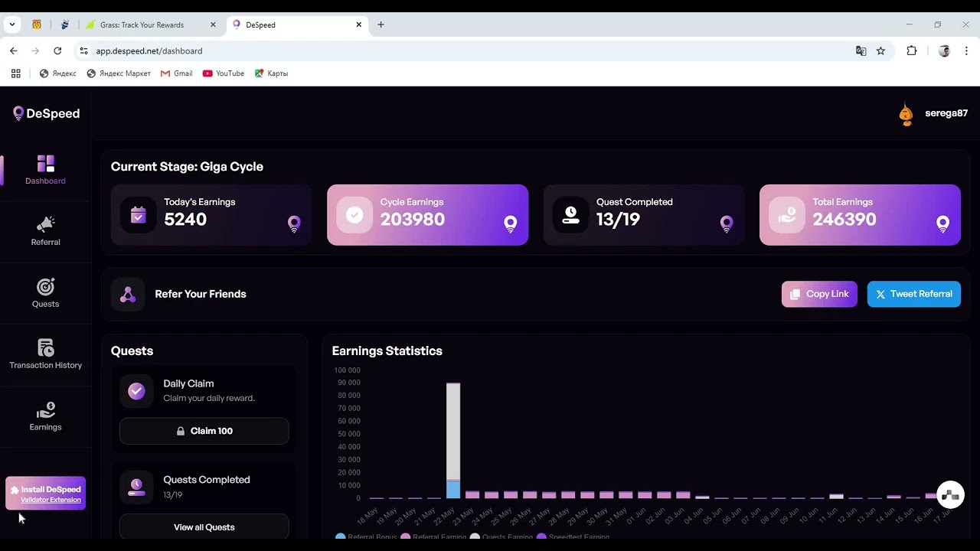Viewport: 980px width, 551px height.
Task: Select the DeSpeed browser tab
Action: [297, 24]
